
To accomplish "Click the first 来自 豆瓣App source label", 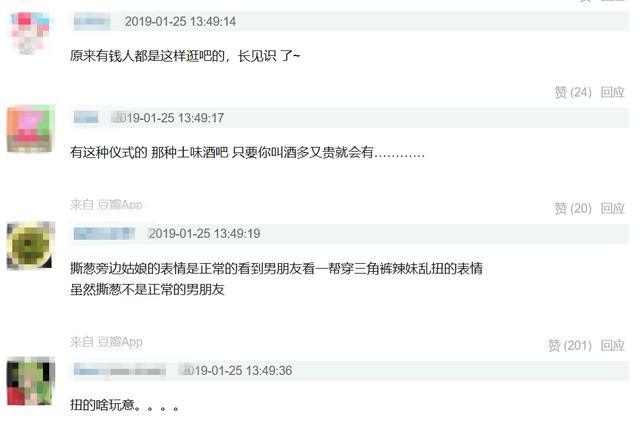I will 106,204.
